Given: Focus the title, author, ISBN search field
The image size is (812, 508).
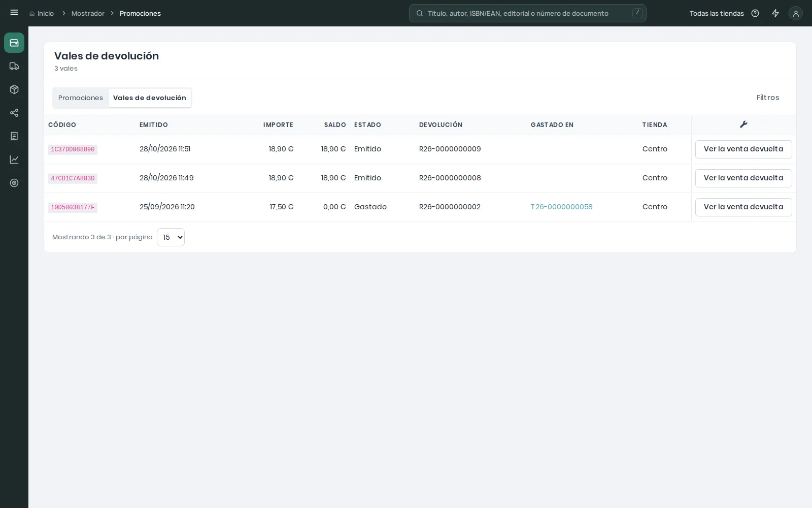Looking at the screenshot, I should click(528, 13).
